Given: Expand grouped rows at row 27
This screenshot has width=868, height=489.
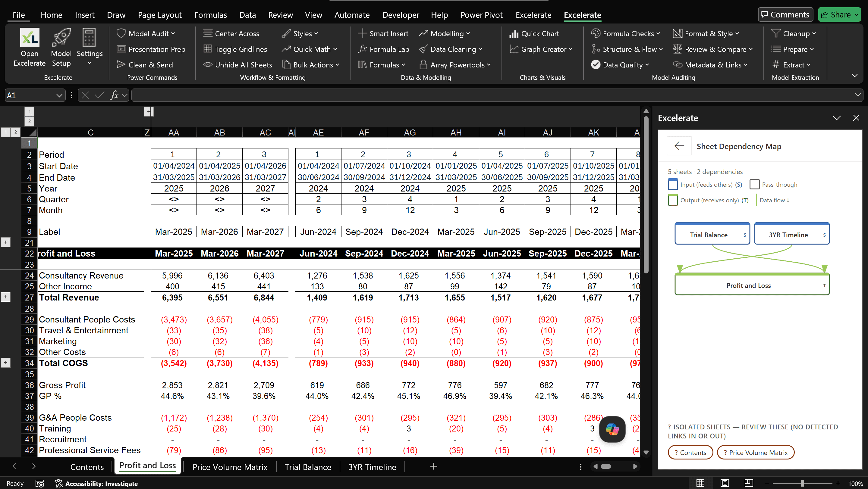Looking at the screenshot, I should 5,297.
